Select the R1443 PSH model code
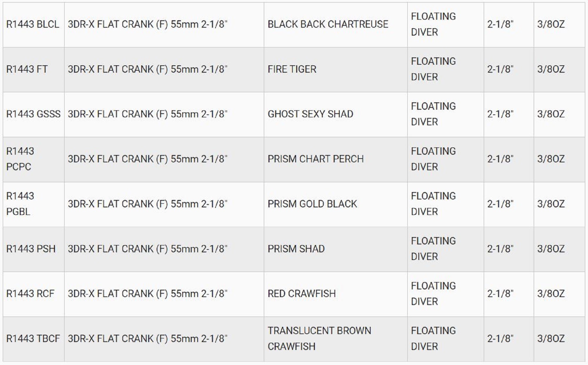Screen dimensions: 588x365 pos(31,249)
